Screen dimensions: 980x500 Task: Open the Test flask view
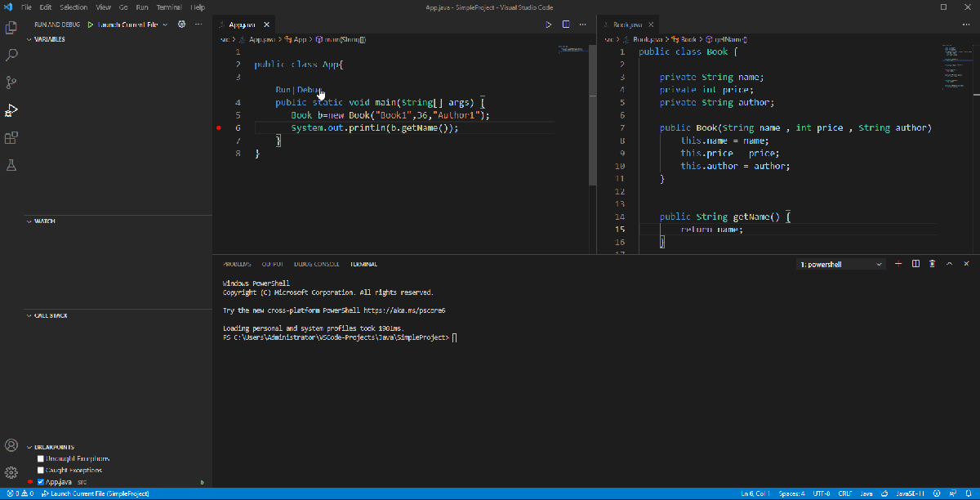11,165
